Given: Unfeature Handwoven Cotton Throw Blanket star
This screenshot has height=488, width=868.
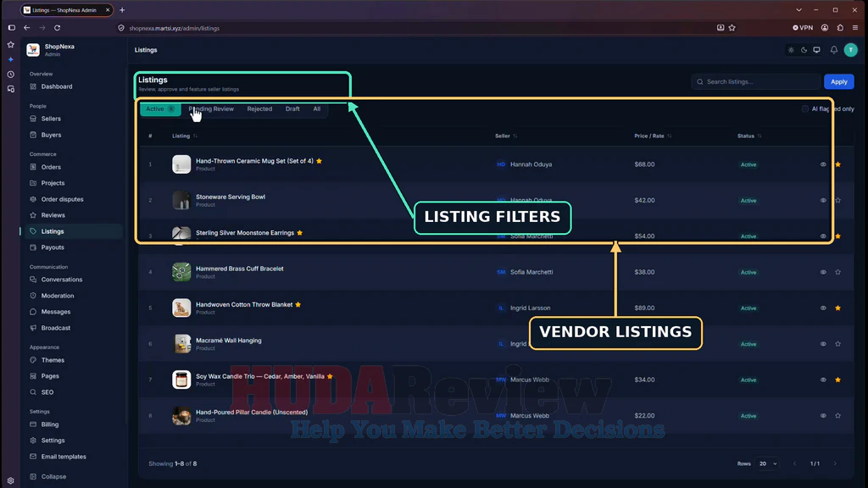Looking at the screenshot, I should click(837, 308).
